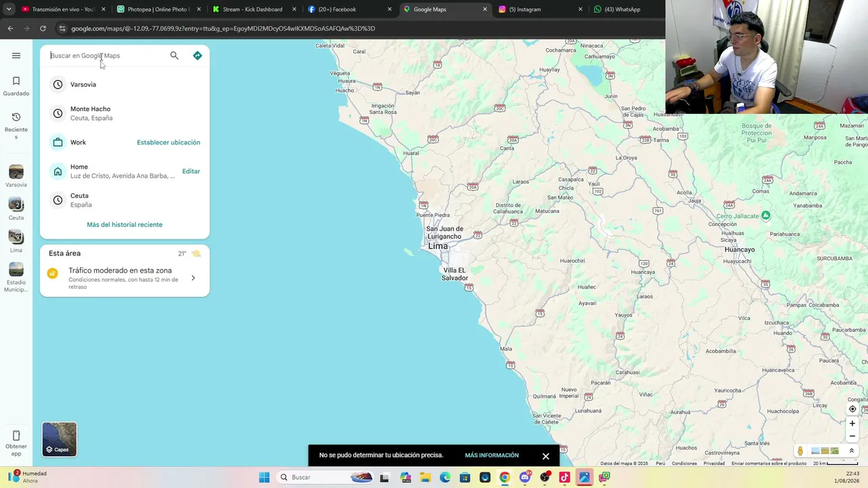Screen dimensions: 868x488
Task: Select Varsovia from recent searches
Action: point(125,85)
